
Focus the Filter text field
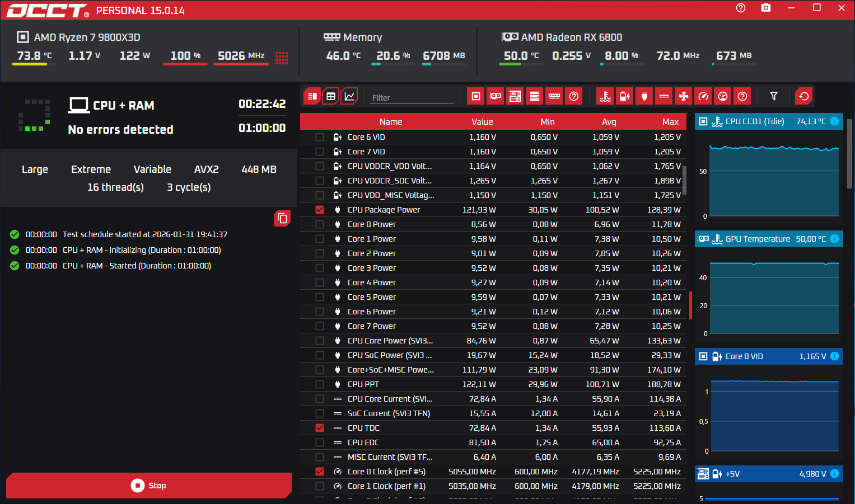[x=412, y=97]
